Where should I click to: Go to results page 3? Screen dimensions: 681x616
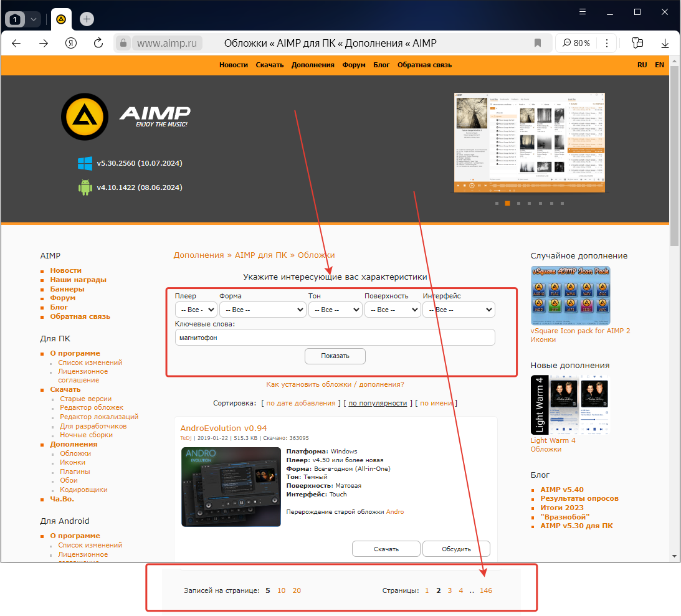pyautogui.click(x=449, y=590)
